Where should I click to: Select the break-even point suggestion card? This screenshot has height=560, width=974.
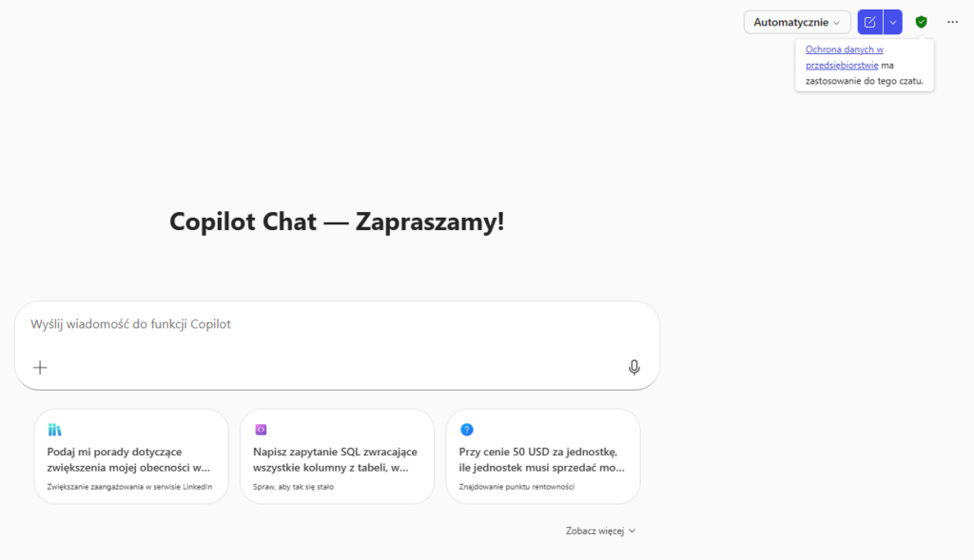(542, 456)
